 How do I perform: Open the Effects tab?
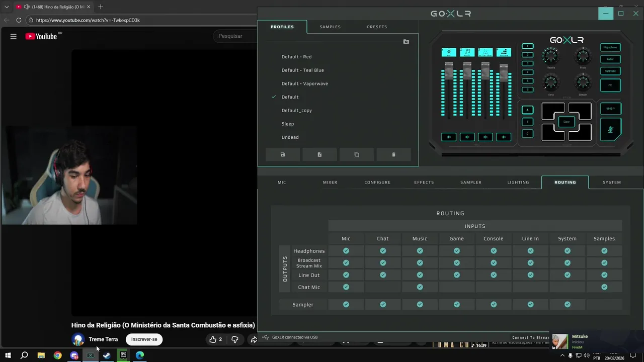tap(424, 182)
